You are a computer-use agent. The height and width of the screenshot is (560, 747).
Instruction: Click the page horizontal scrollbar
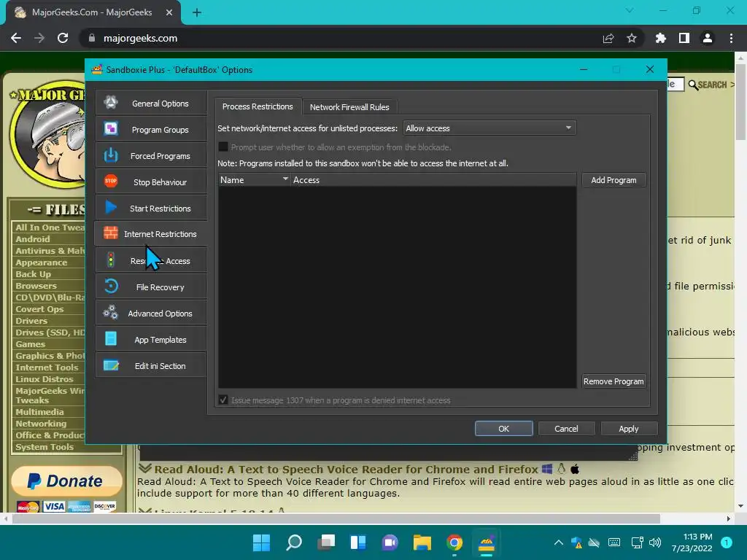click(336, 518)
